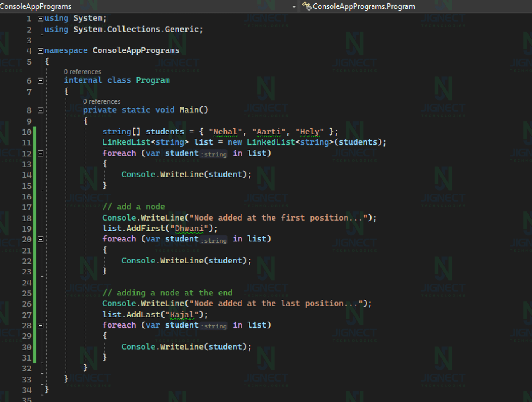Click the comment "// adding a node at the end"
The height and width of the screenshot is (402, 532).
click(167, 293)
